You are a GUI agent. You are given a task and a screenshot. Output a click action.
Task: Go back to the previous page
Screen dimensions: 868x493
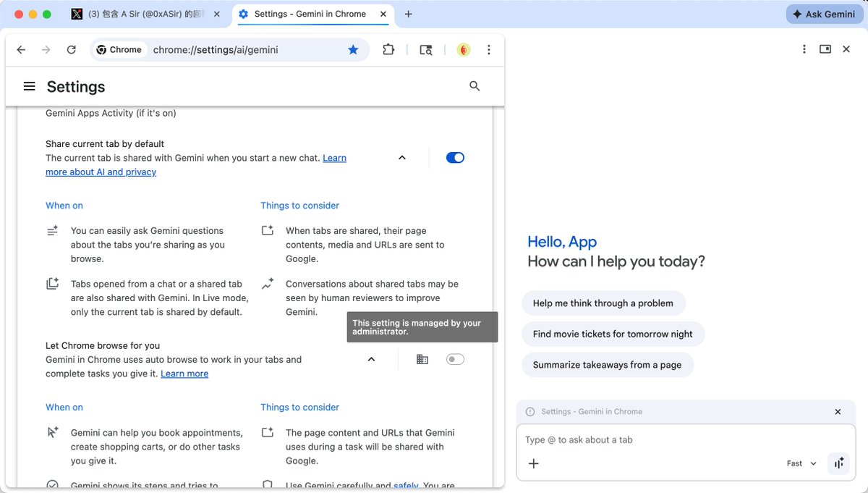click(x=21, y=50)
